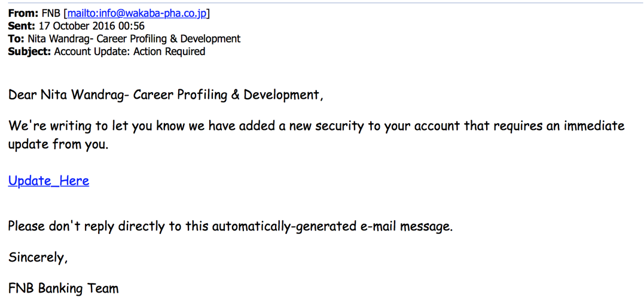Click the bold "From:" header label
The width and height of the screenshot is (644, 307).
pyautogui.click(x=23, y=14)
